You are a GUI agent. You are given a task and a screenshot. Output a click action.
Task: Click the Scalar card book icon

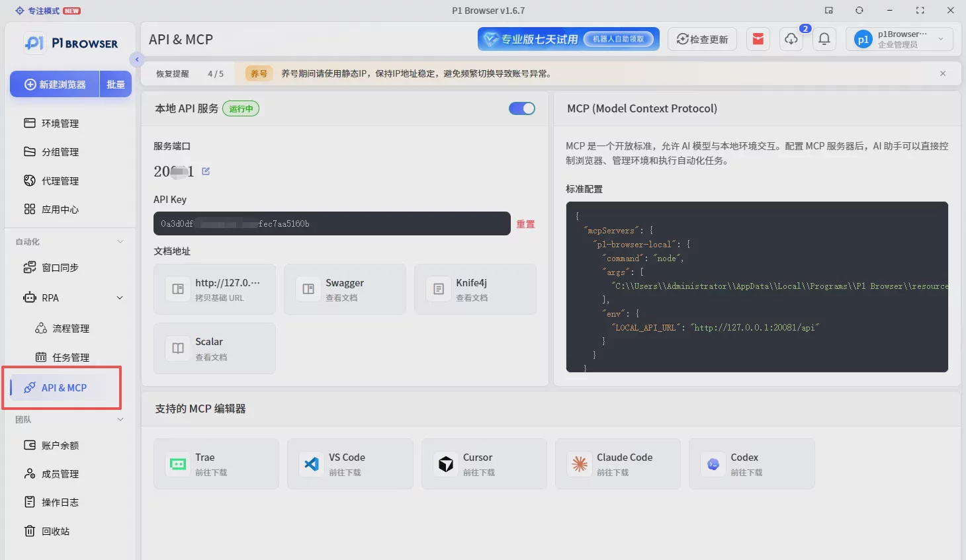tap(178, 348)
